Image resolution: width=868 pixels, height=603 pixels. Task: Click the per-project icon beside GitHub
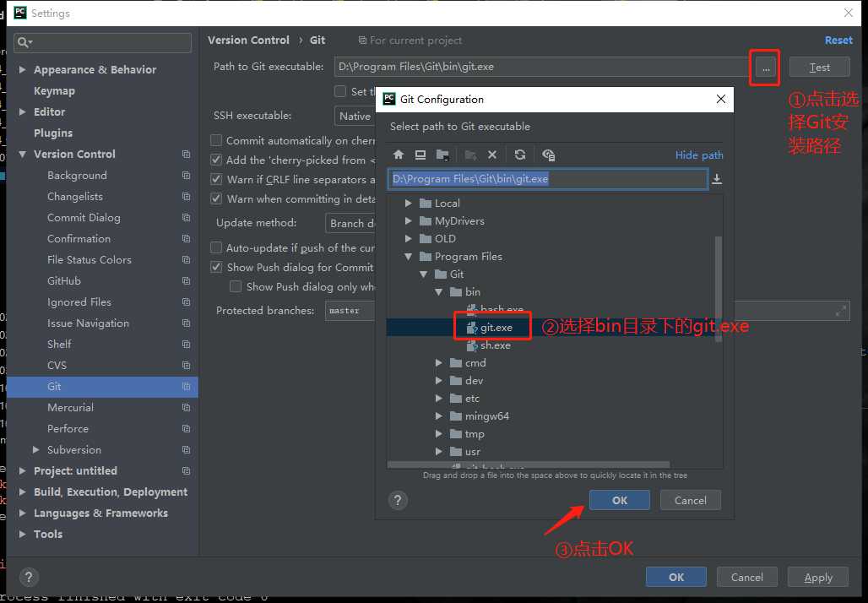pos(186,280)
